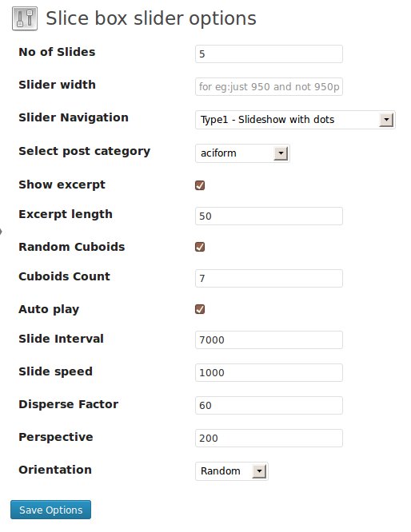Click the No of Slides field

(x=269, y=54)
